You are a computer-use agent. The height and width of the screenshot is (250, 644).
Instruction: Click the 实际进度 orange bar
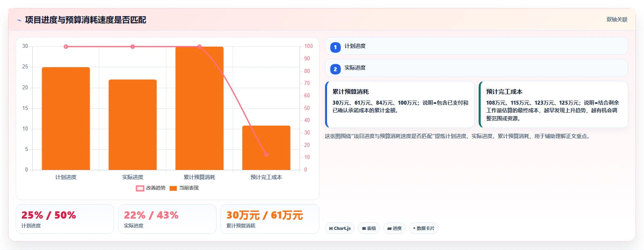133,125
